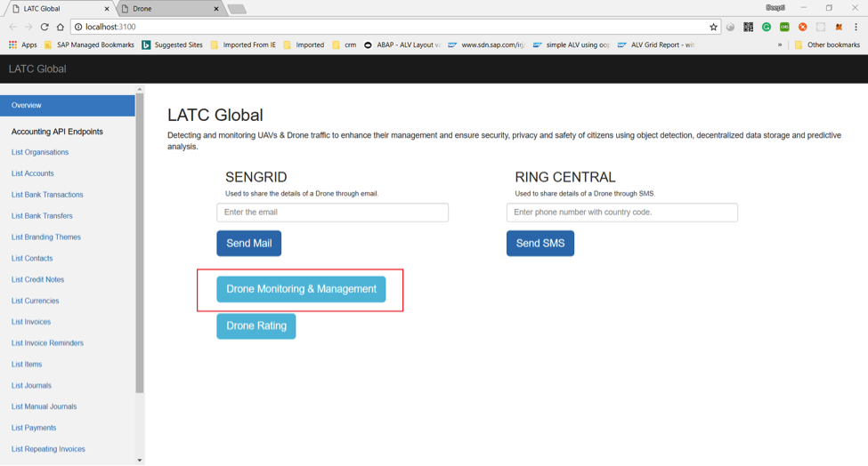Open the QR code extension icon
868x466 pixels.
click(749, 27)
